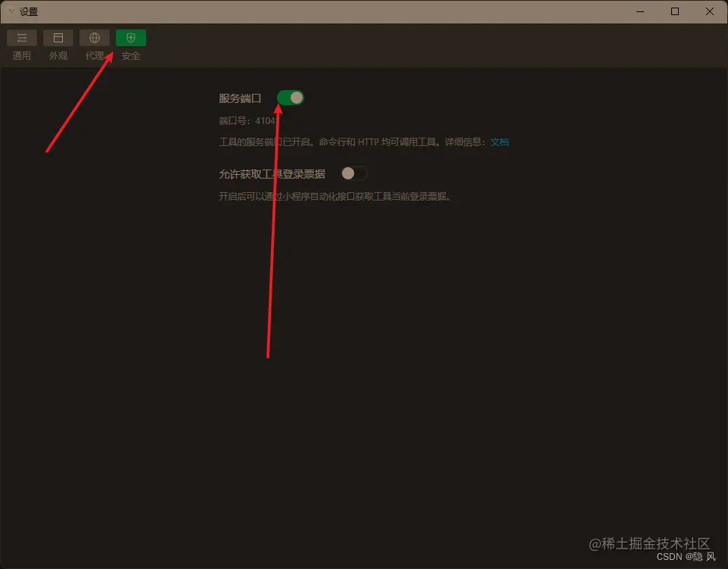Click the 开启后可以通过小程序自动化接口 description
Screen dimensions: 728x569
click(x=334, y=196)
